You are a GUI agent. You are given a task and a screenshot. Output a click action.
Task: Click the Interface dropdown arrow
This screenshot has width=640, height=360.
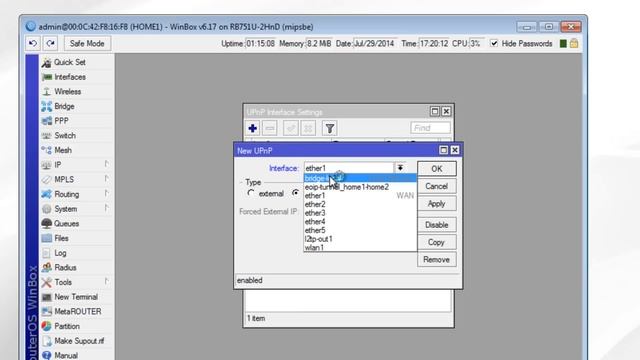[x=400, y=168]
